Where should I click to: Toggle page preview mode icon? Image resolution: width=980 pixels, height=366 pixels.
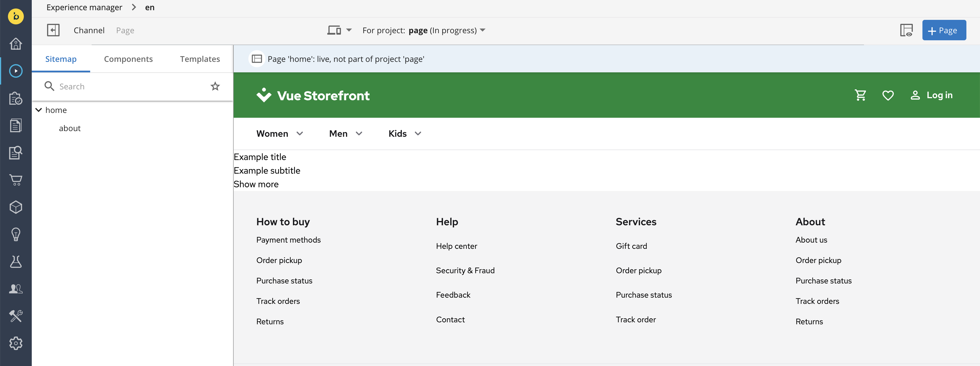coord(906,30)
